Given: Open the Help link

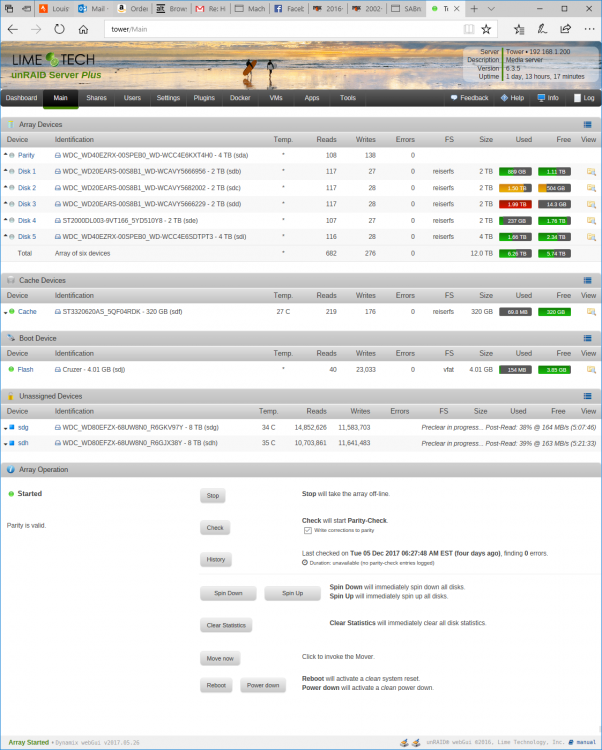Looking at the screenshot, I should click(x=512, y=98).
